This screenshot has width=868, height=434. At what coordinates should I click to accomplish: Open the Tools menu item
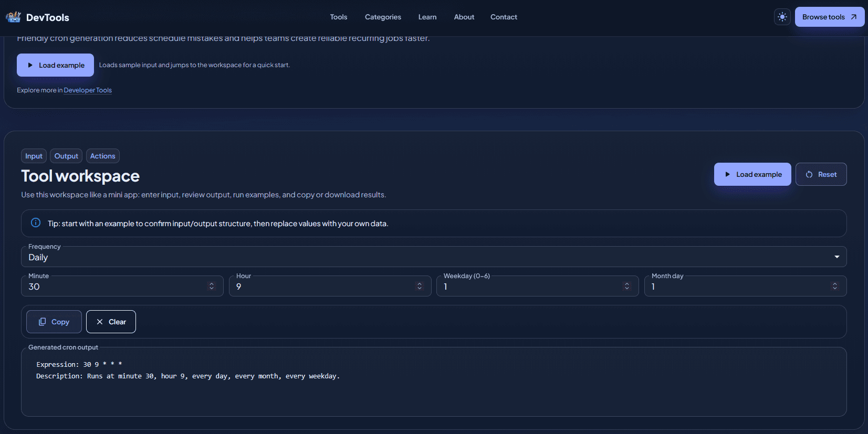tap(338, 17)
